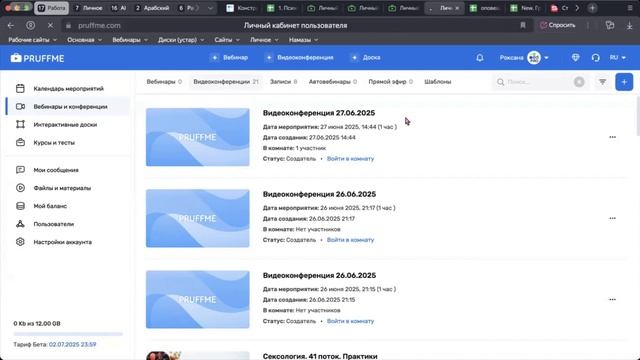Open the notifications bell
Image resolution: width=640 pixels, height=360 pixels.
[x=480, y=58]
